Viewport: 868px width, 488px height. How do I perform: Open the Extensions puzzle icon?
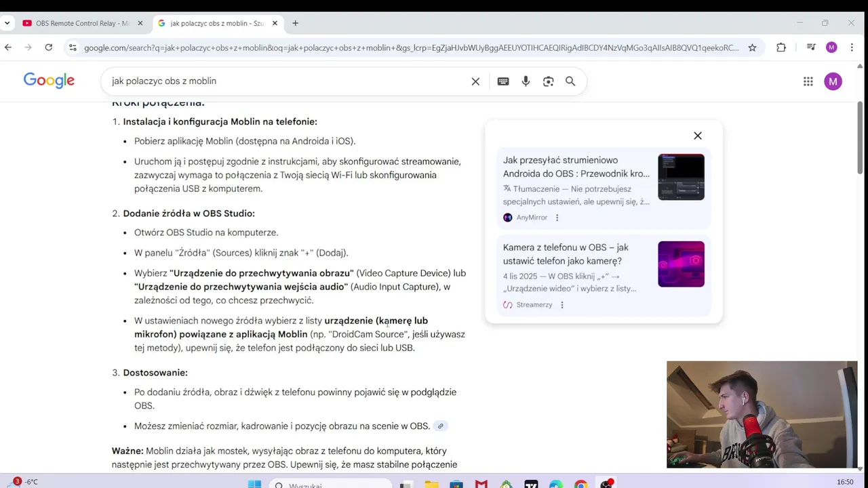coord(781,47)
